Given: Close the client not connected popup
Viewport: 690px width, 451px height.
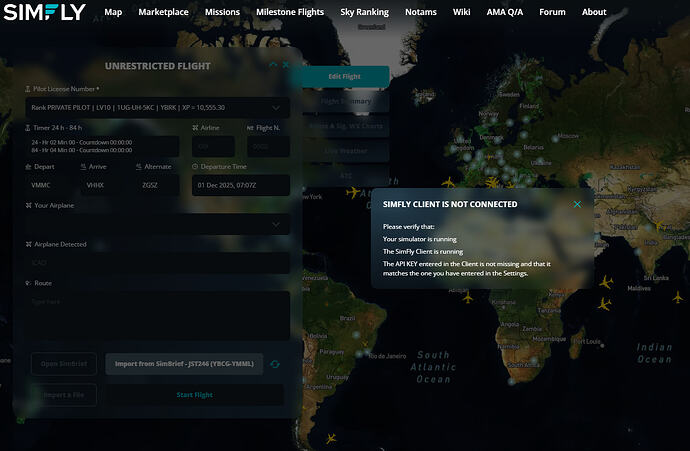Looking at the screenshot, I should point(577,204).
